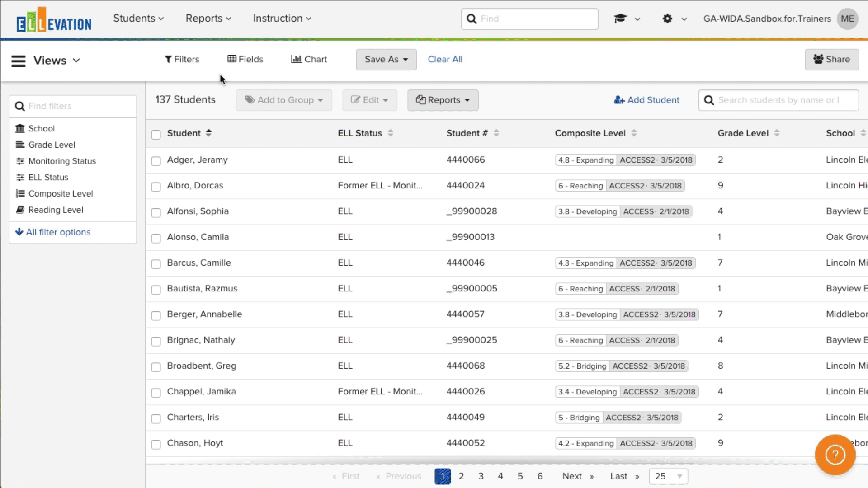This screenshot has width=868, height=488.
Task: Jump to the Last page
Action: point(624,476)
